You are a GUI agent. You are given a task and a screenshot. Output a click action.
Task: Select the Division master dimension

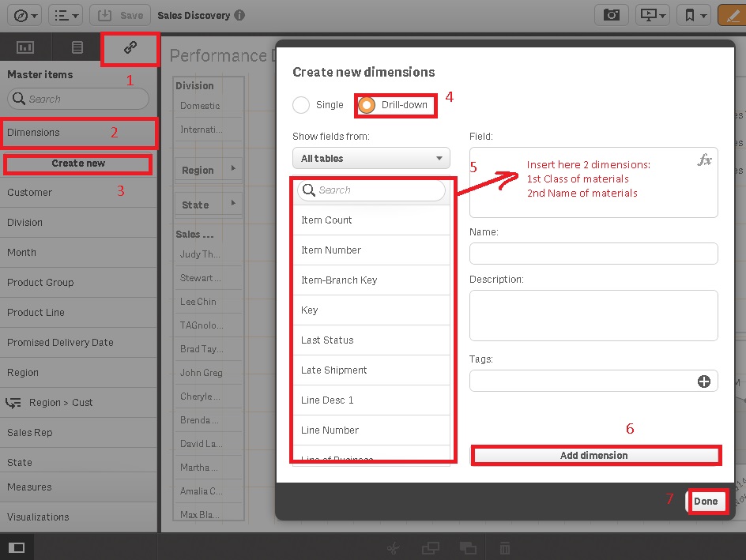point(78,223)
